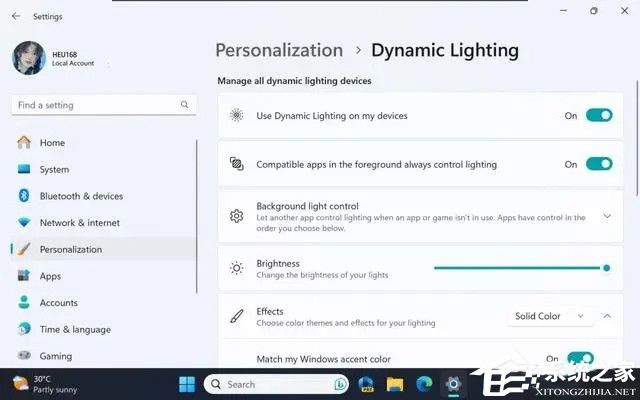Open the Solid Color effects dropdown
This screenshot has width=640, height=400.
[550, 316]
